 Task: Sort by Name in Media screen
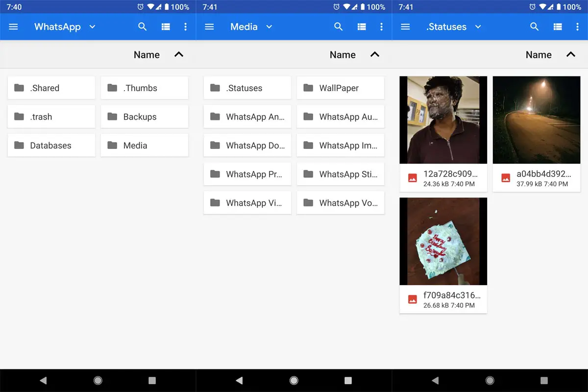(343, 55)
